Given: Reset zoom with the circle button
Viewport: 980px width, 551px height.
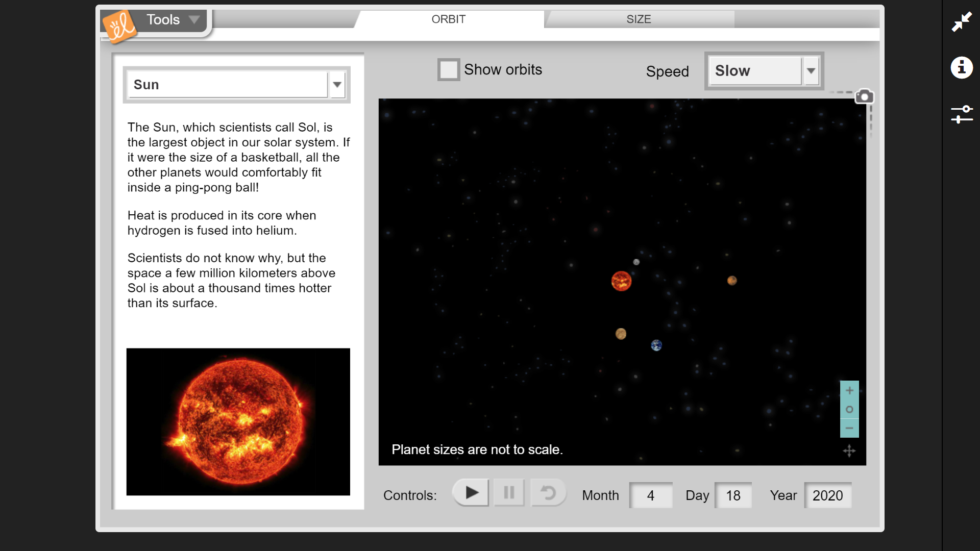Looking at the screenshot, I should tap(849, 409).
